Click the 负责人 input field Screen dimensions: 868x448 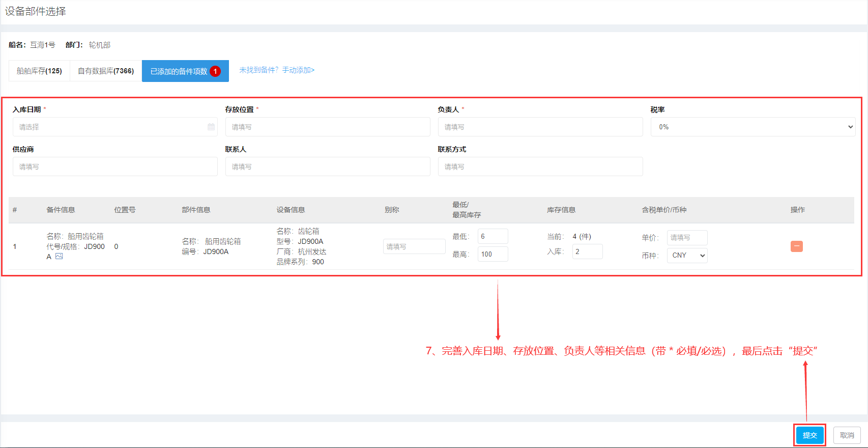tap(540, 127)
